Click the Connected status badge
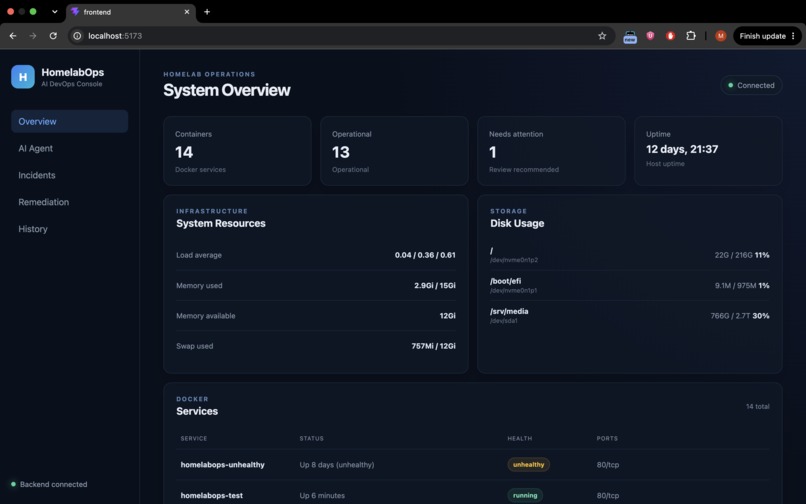The image size is (806, 504). coord(751,85)
